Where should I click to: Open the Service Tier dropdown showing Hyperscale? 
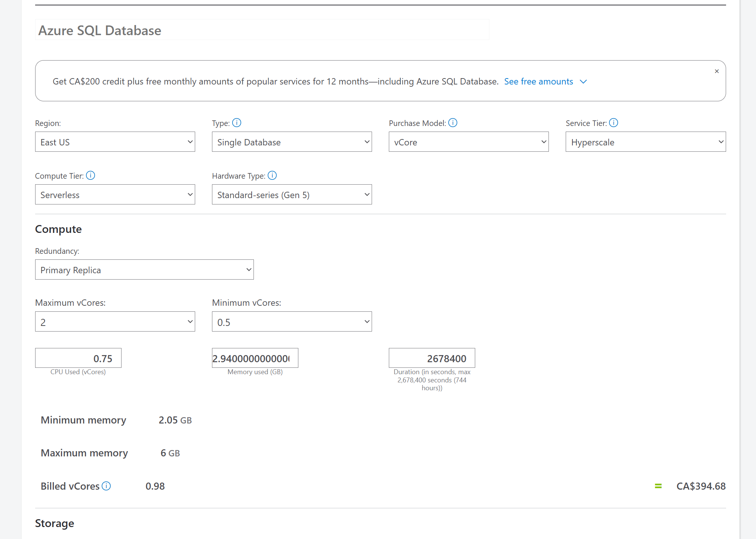click(x=646, y=142)
